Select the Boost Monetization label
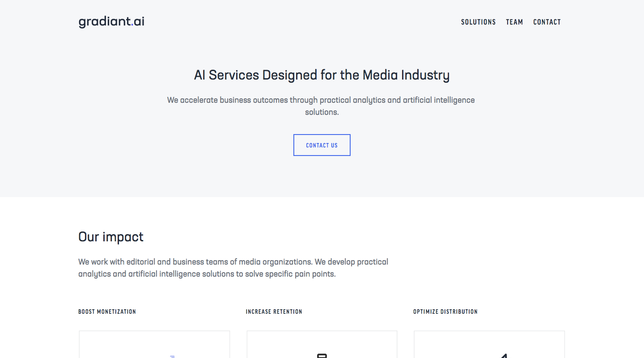 point(107,312)
